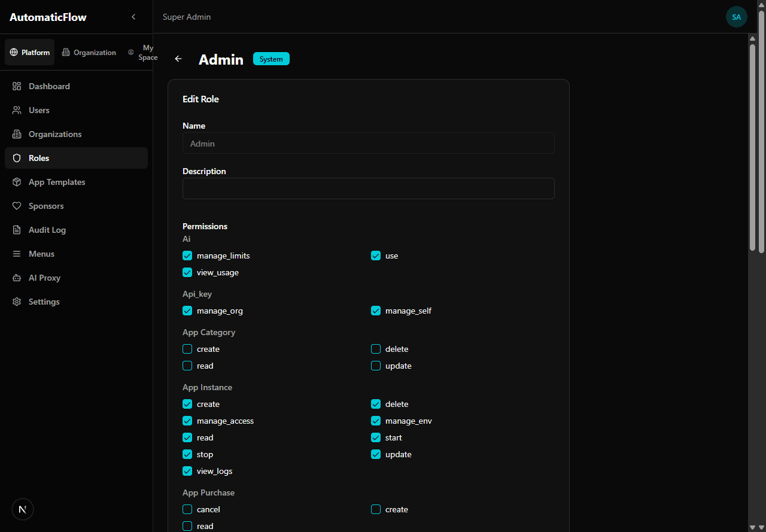Open Settings from the sidebar

pyautogui.click(x=77, y=302)
